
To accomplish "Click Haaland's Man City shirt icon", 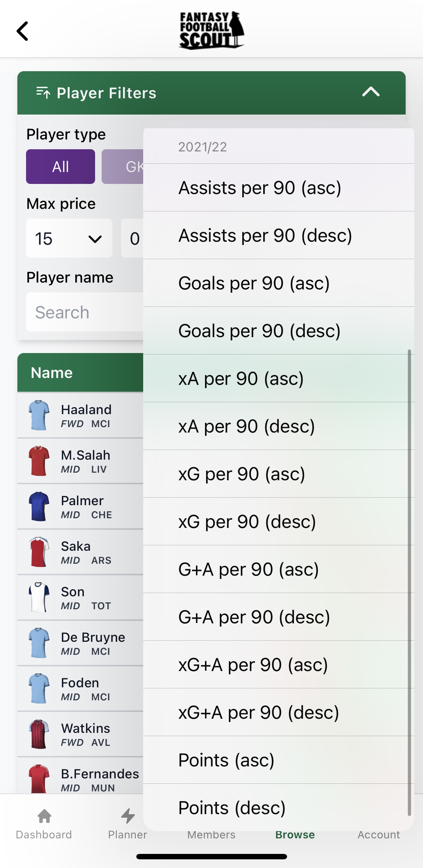I will point(40,415).
